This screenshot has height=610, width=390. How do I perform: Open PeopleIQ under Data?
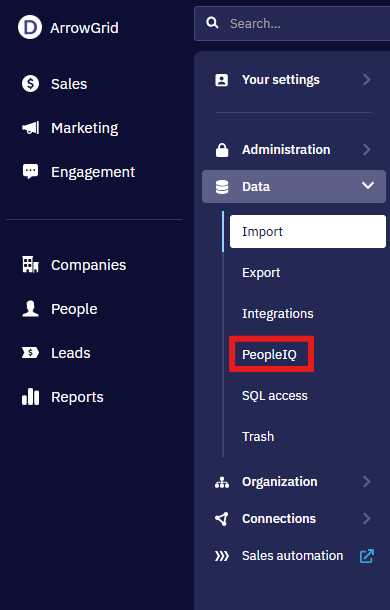(x=269, y=354)
